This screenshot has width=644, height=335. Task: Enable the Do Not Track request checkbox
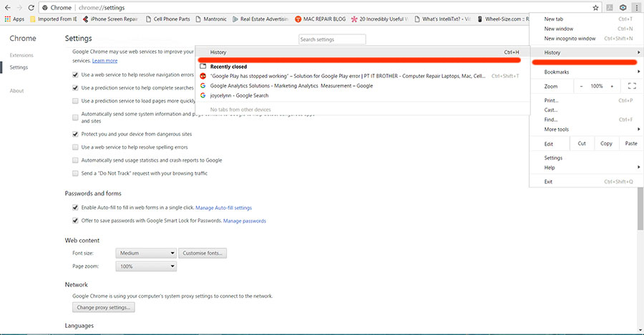[x=75, y=173]
